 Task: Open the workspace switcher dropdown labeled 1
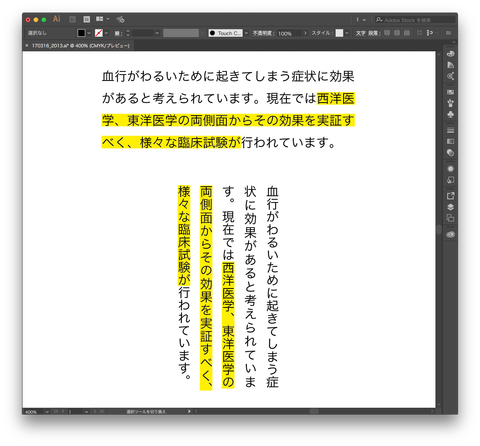pyautogui.click(x=361, y=20)
